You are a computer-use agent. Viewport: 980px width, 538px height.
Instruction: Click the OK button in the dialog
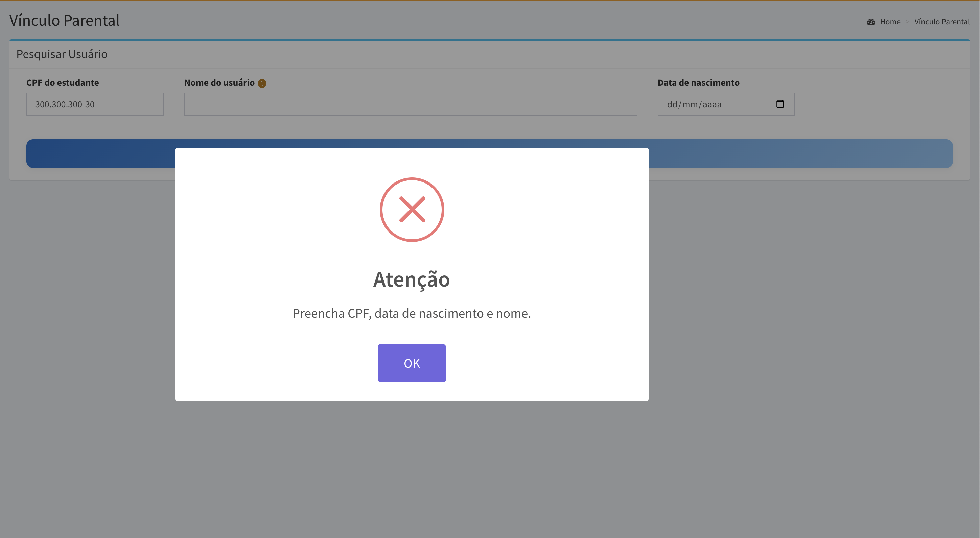(412, 363)
